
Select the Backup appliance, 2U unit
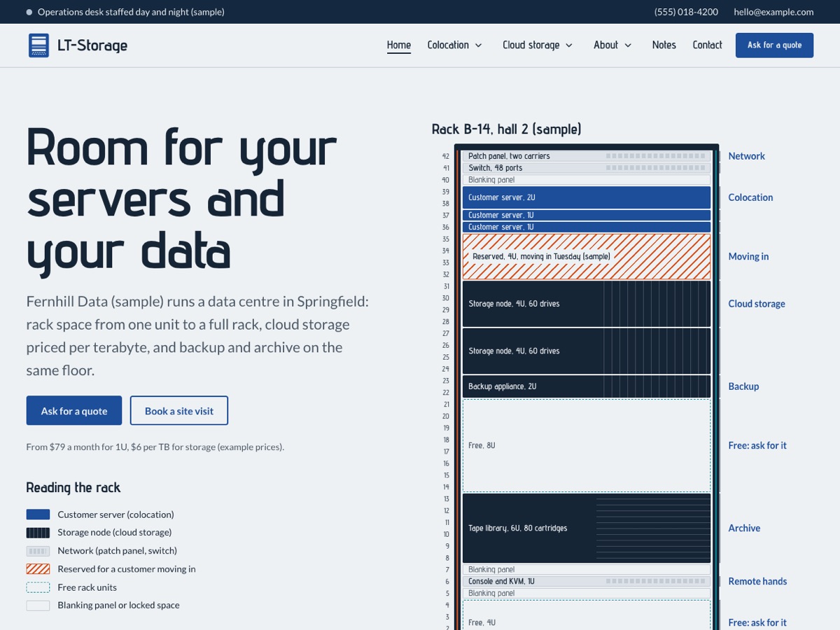click(587, 386)
